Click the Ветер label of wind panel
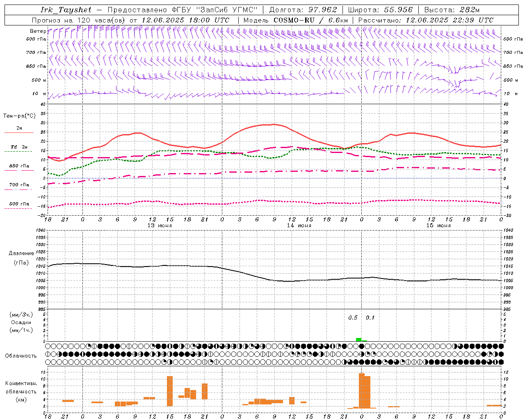The width and height of the screenshot is (525, 420). [x=38, y=31]
